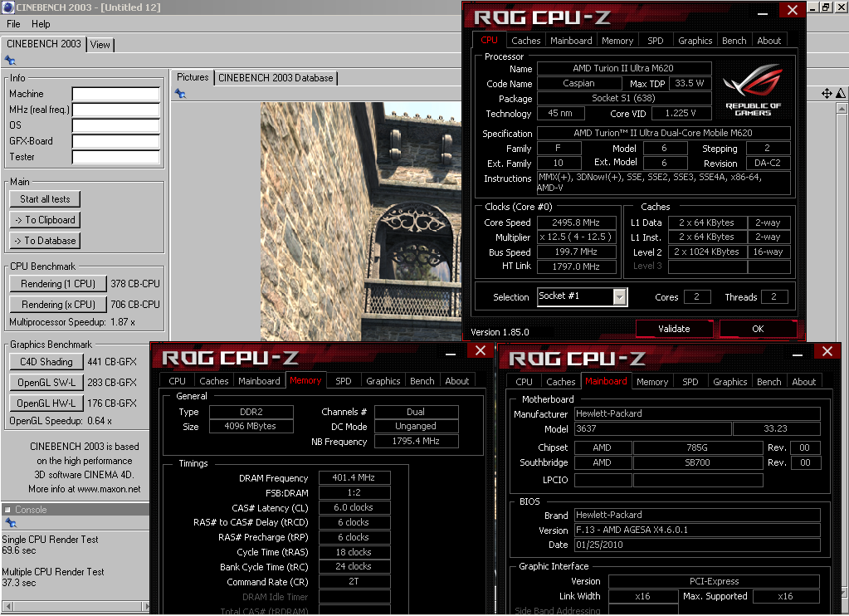Open the Socket #1 selection dropdown
Image resolution: width=849 pixels, height=616 pixels.
pos(620,297)
